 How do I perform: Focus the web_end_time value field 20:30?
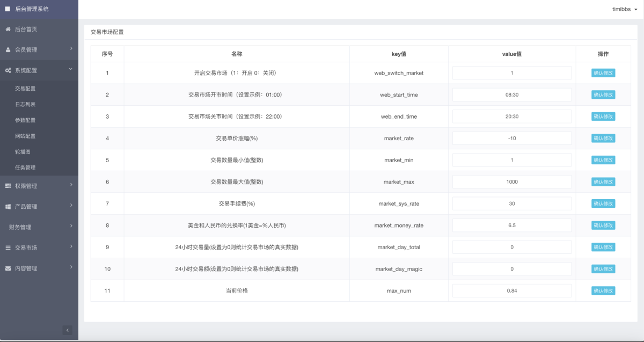(x=512, y=117)
